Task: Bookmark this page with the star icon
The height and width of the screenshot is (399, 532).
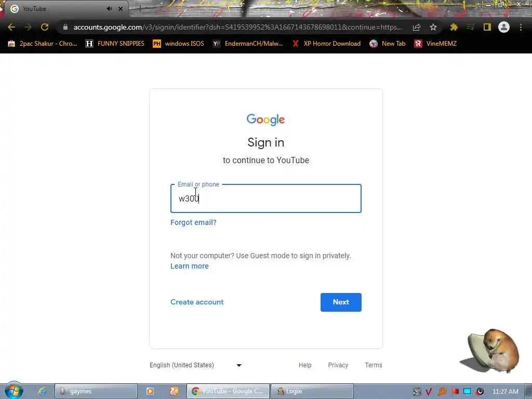Action: (x=433, y=28)
